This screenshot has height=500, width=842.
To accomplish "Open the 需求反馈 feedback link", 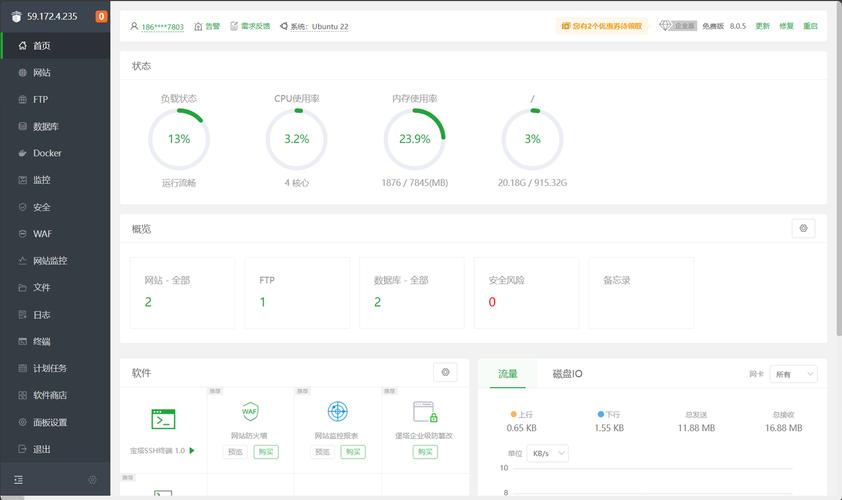I will point(250,26).
